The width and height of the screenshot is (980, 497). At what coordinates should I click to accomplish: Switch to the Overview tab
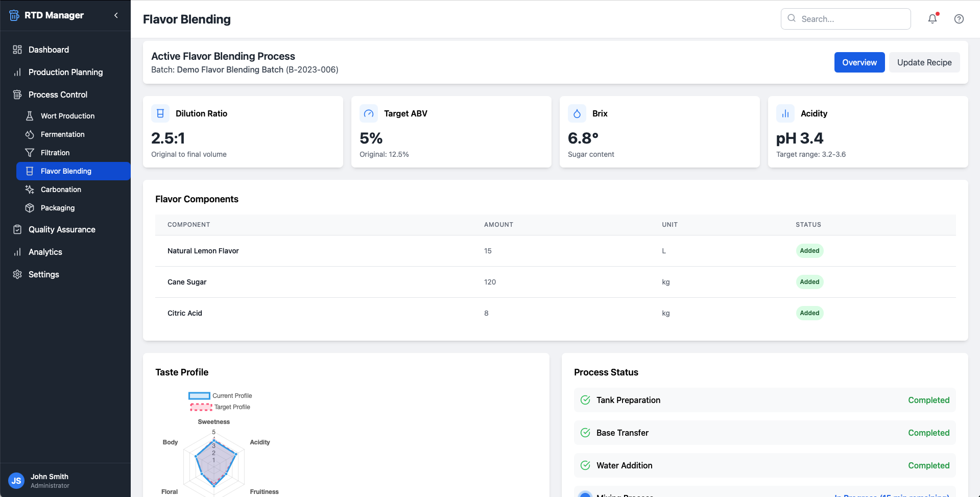click(859, 62)
